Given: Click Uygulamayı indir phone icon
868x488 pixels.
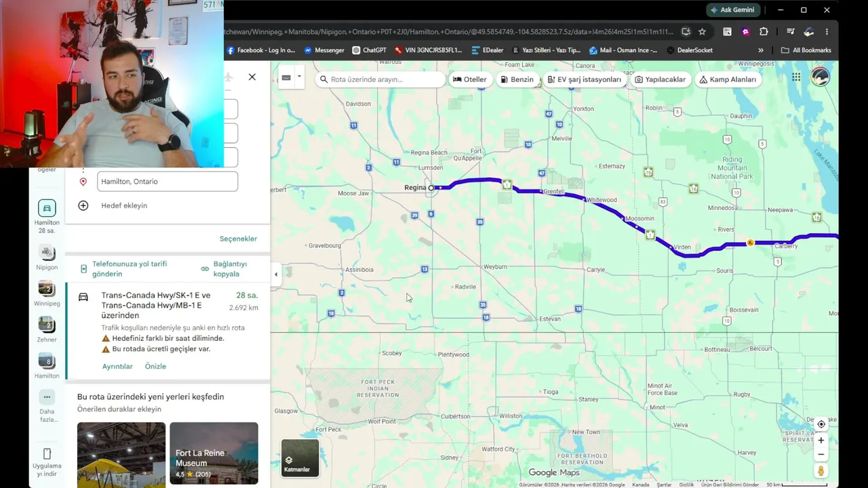Looking at the screenshot, I should pos(47,453).
